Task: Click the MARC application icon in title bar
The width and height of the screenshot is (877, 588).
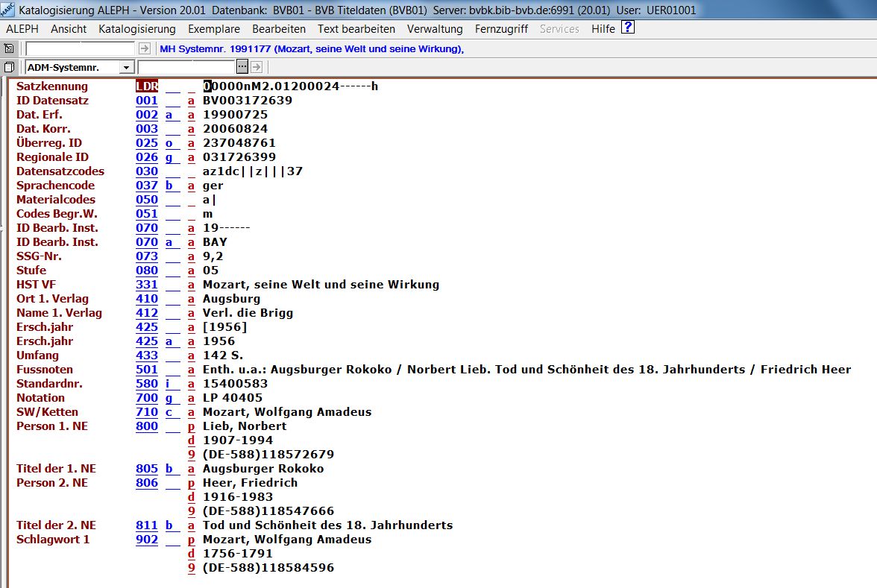Action: click(x=7, y=10)
